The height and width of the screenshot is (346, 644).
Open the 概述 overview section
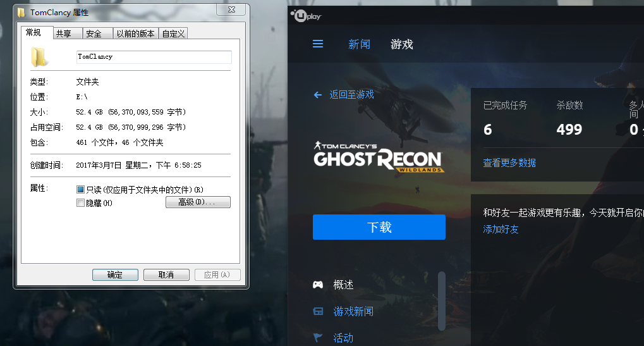pos(343,285)
